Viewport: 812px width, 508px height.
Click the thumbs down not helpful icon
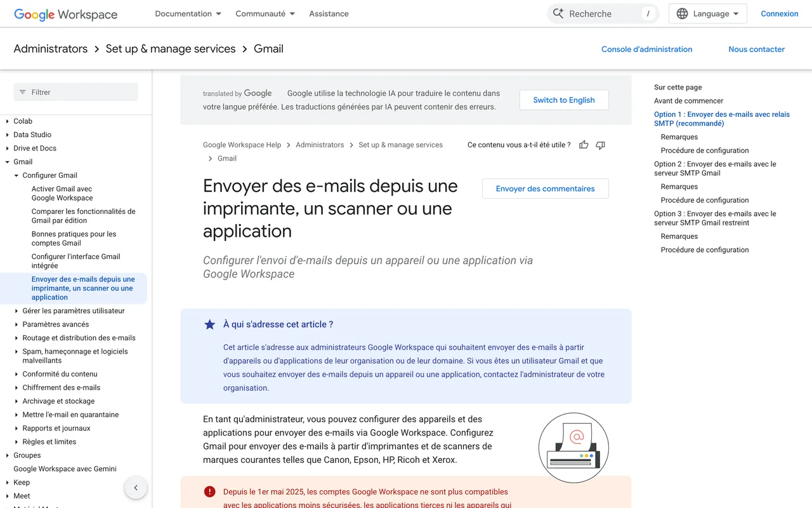600,145
